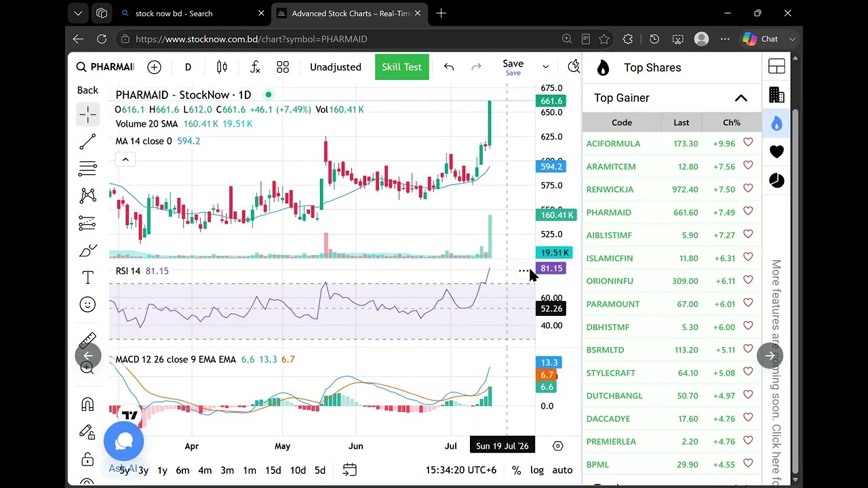Select the forecasting and measurement tool
Screen dimensions: 868x488
[x=87, y=222]
